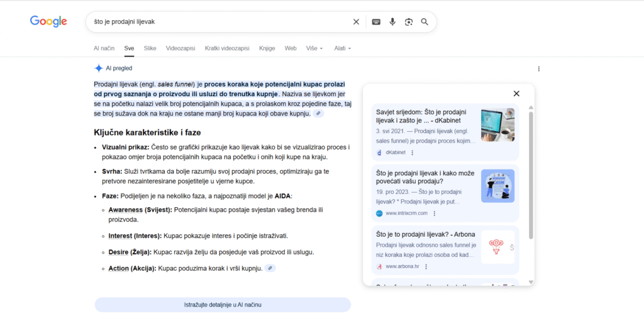Open three-dot menu next to www.arbona.hr
Screen dimensions: 644x314
(425, 266)
